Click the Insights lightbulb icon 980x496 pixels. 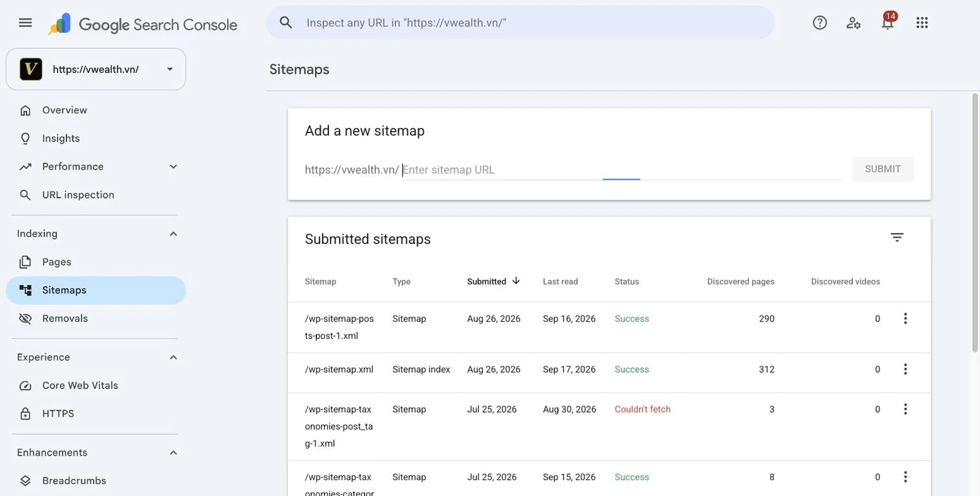coord(25,139)
